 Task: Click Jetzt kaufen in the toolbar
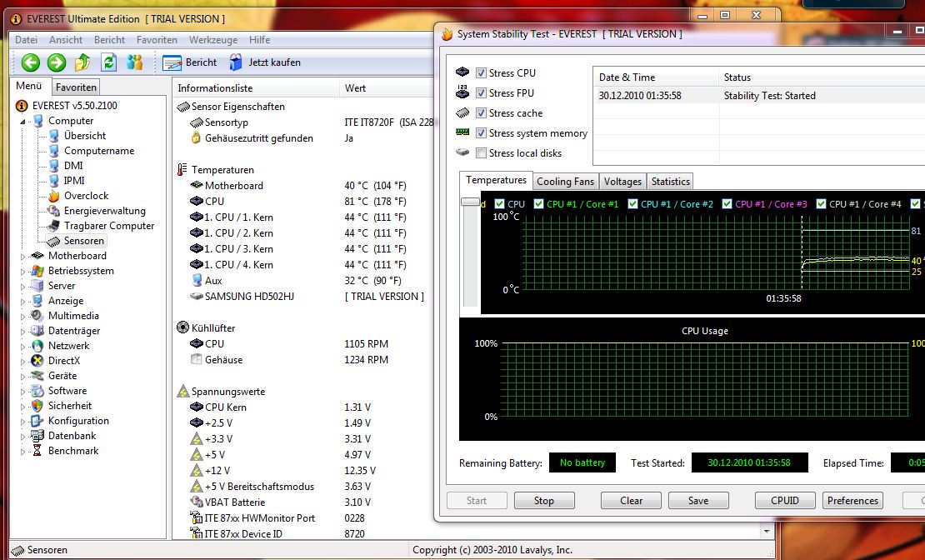coord(265,62)
